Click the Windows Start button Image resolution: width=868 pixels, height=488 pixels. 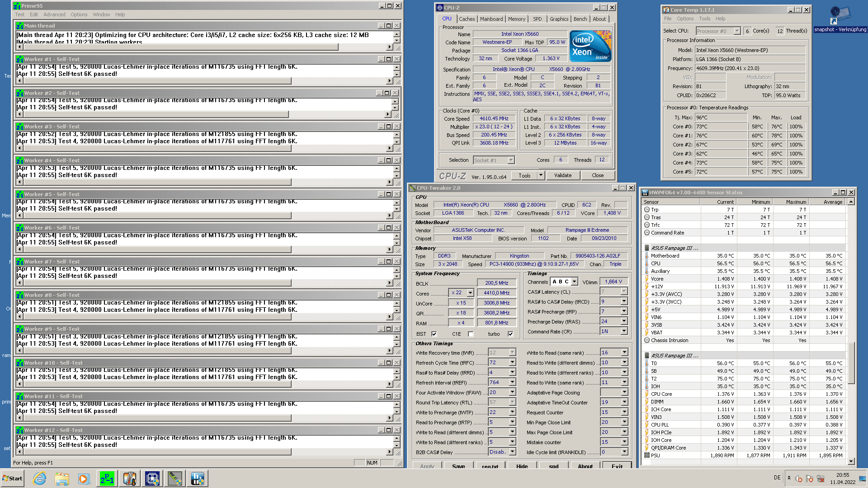coord(13,479)
